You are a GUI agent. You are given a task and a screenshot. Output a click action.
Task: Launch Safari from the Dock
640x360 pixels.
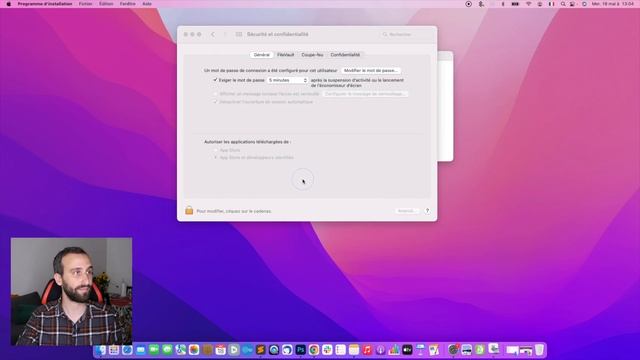(x=127, y=350)
